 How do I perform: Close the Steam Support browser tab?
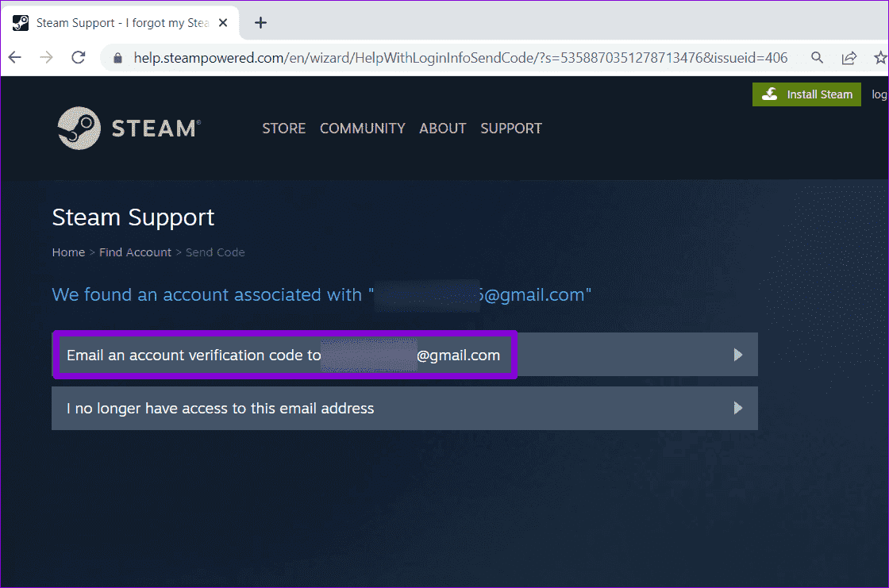click(x=223, y=23)
